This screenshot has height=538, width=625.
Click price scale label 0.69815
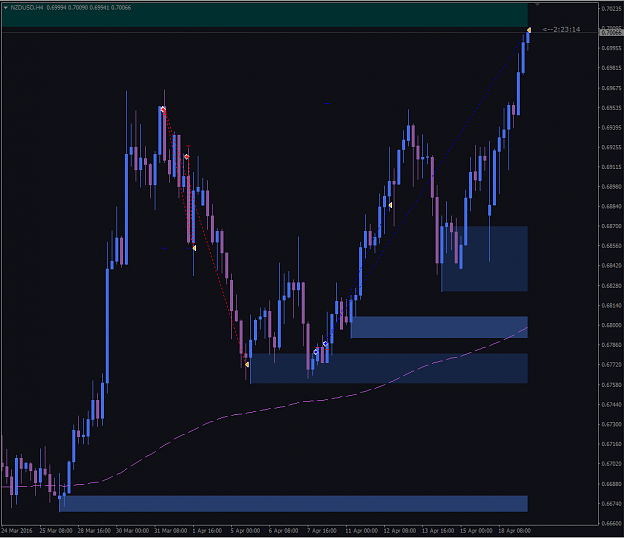tap(611, 68)
